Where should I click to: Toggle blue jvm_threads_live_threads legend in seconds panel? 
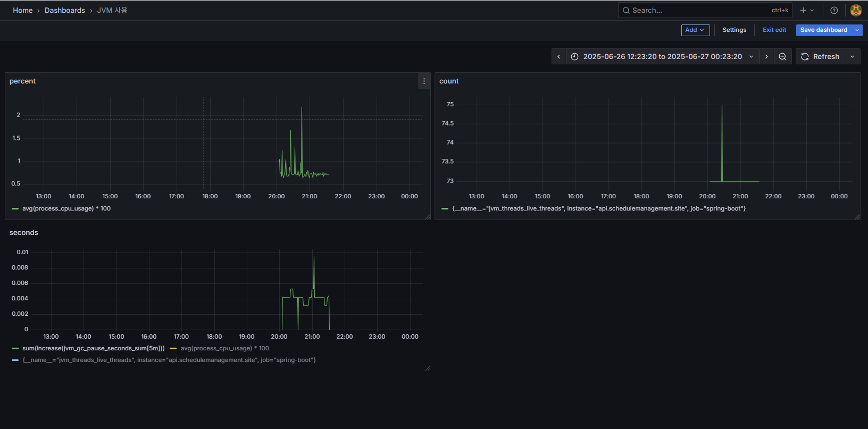[169, 360]
